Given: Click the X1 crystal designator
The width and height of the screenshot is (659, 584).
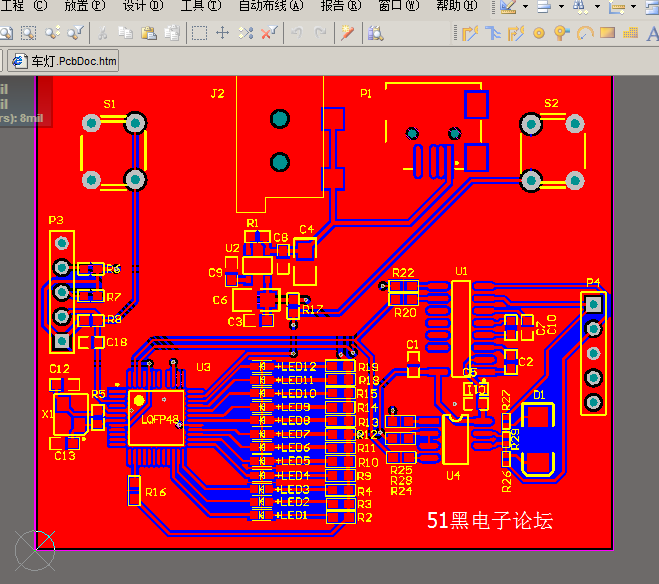Looking at the screenshot, I should pyautogui.click(x=47, y=414).
